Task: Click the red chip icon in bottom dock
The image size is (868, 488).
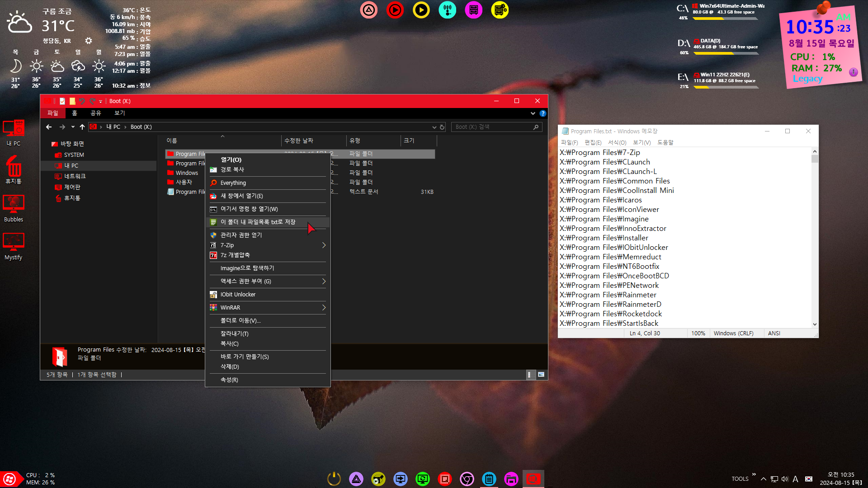Action: 445,479
